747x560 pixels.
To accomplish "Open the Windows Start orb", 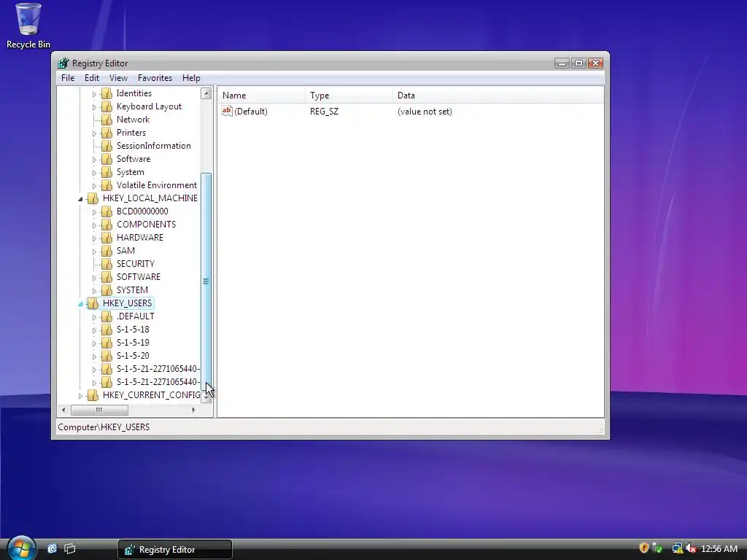I will point(21,548).
